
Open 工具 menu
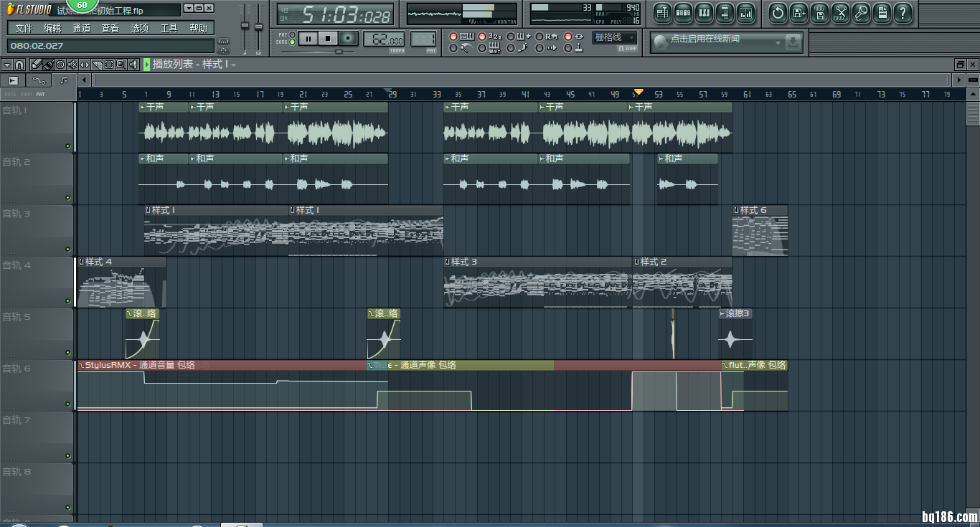[169, 28]
